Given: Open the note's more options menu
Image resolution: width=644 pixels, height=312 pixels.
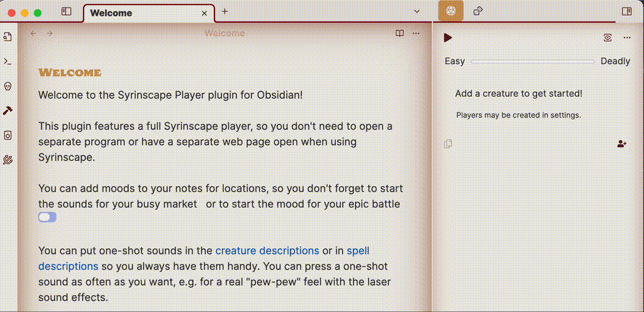Looking at the screenshot, I should coord(416,33).
